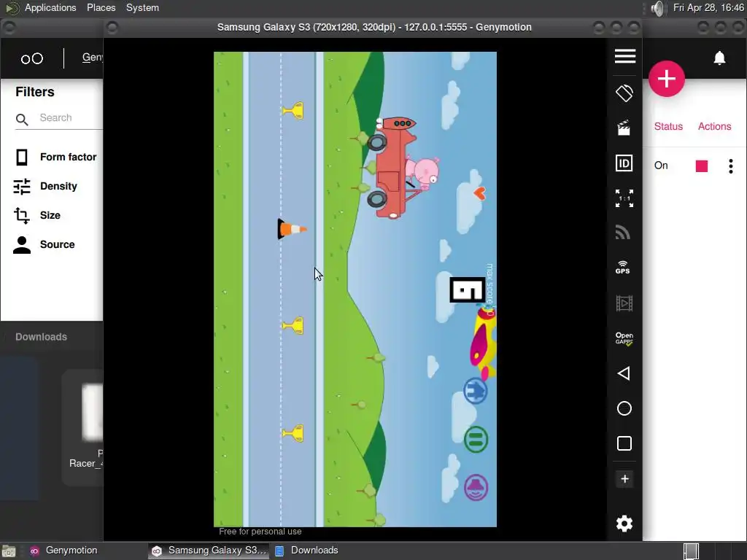The height and width of the screenshot is (560, 747).
Task: Open the GPS widget
Action: click(623, 267)
